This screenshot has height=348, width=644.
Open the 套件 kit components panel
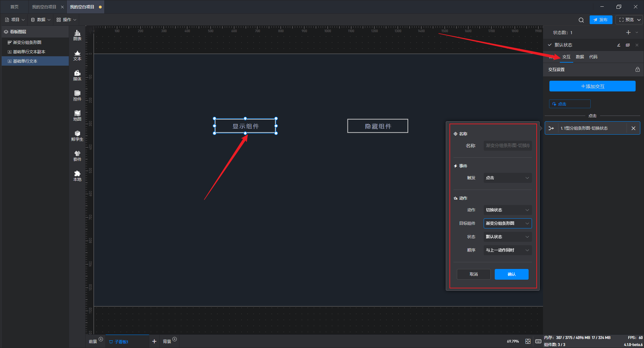click(x=77, y=156)
